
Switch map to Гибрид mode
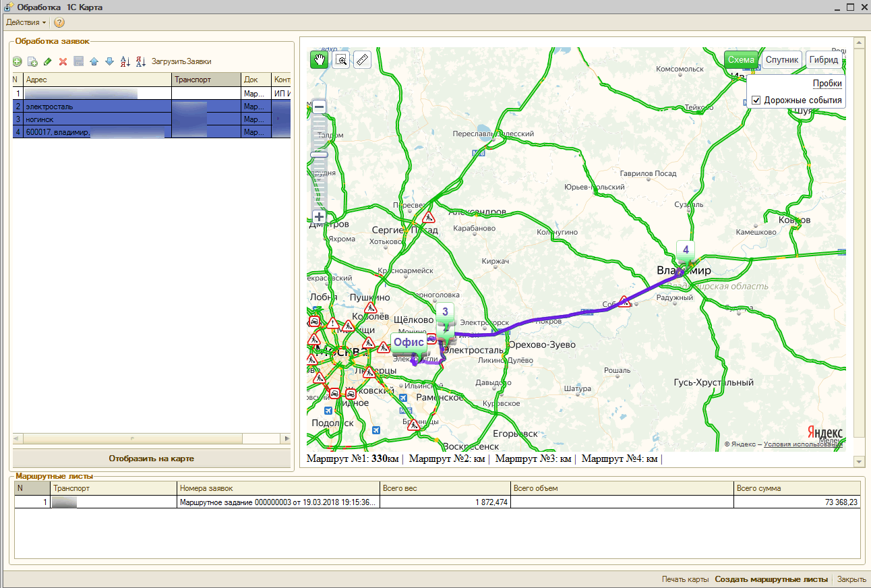click(x=823, y=59)
